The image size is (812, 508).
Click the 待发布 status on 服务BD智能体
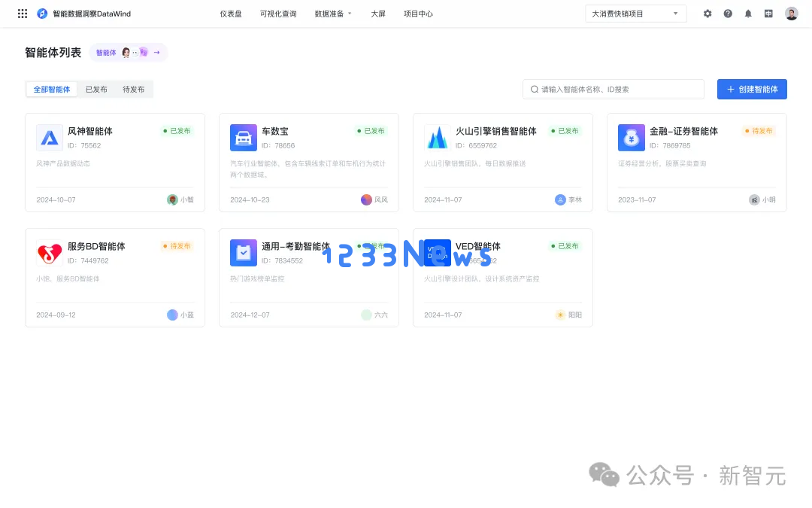pos(177,245)
